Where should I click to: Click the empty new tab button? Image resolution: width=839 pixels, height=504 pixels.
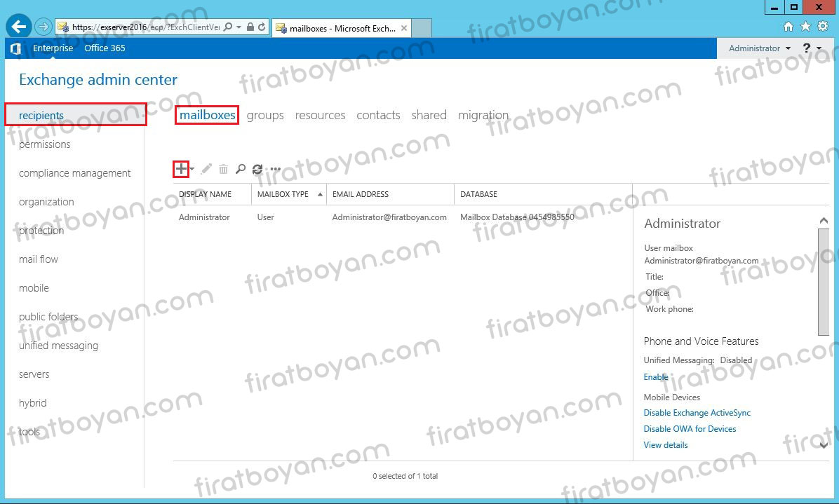coord(422,28)
